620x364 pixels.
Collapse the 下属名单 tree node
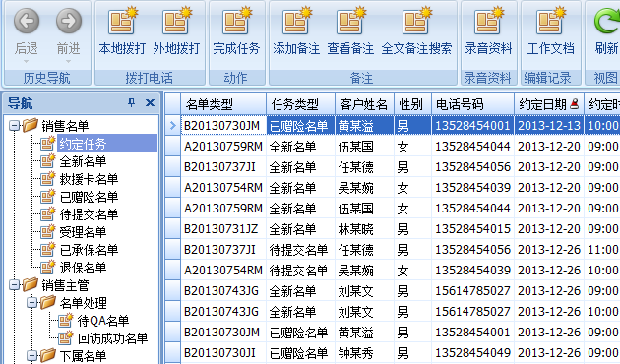click(32, 356)
